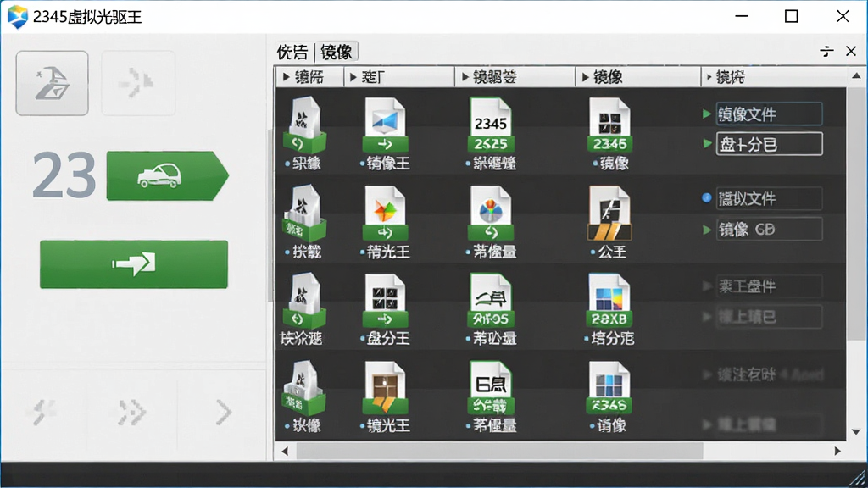Click the second column header 琏厂 arrow
The width and height of the screenshot is (868, 488).
click(x=353, y=77)
